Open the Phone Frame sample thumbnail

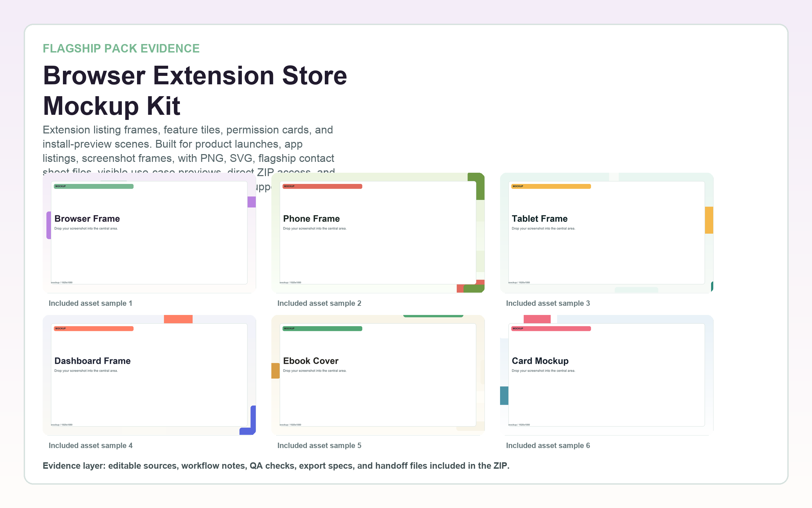tap(378, 233)
